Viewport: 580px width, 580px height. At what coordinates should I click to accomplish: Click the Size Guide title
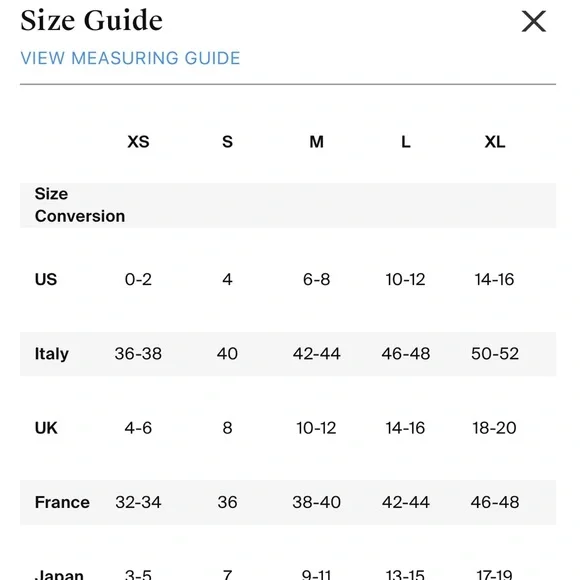pyautogui.click(x=91, y=20)
